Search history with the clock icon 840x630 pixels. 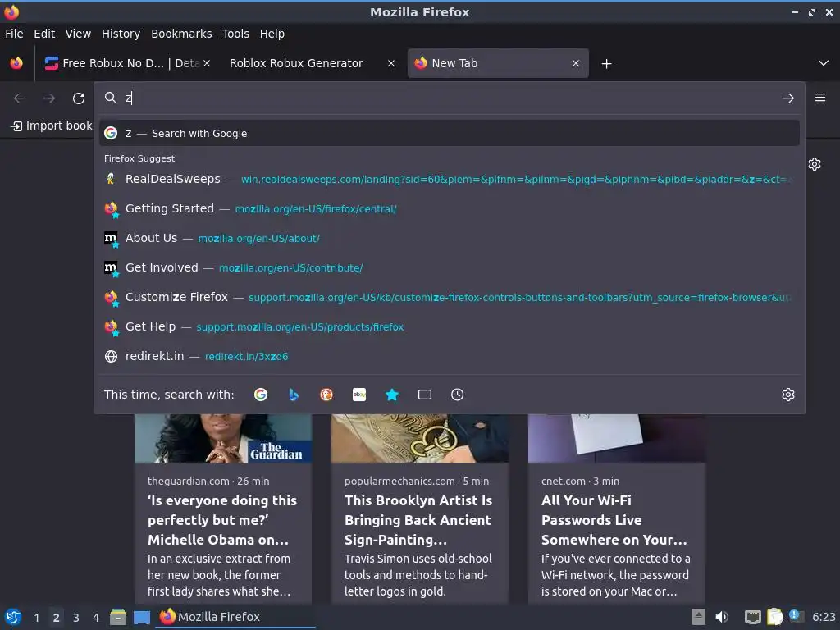(x=458, y=395)
